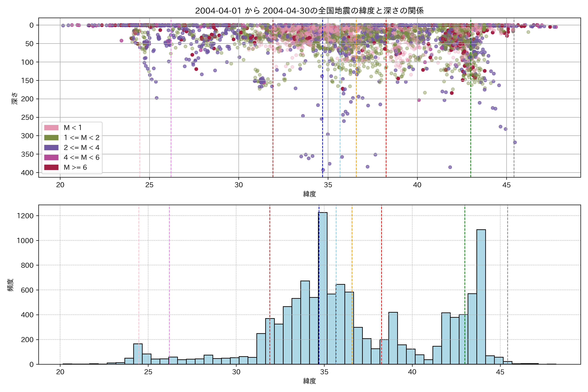Click the dark red M >= 6 legend swatch

coord(51,168)
